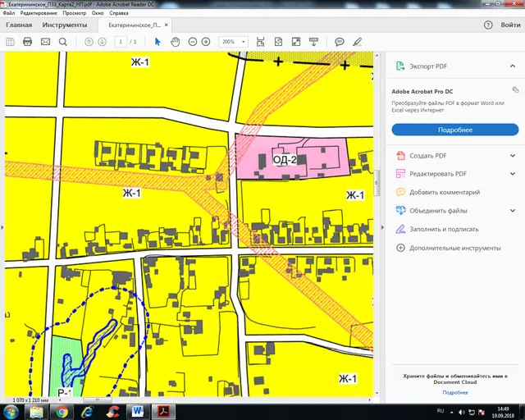Viewport: 525px width, 420px height.
Task: Send file by email envelope icon
Action: [x=46, y=42]
